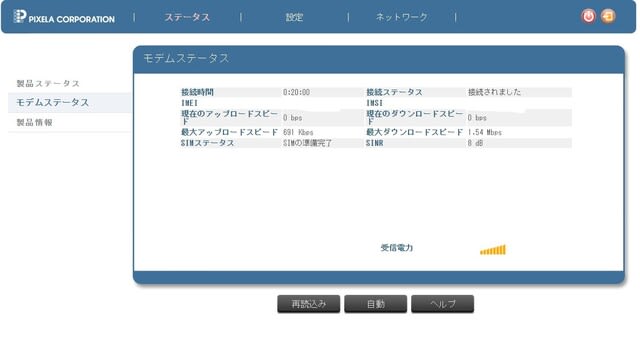Click the ヘルプ button
This screenshot has width=640, height=364.
[x=442, y=304]
